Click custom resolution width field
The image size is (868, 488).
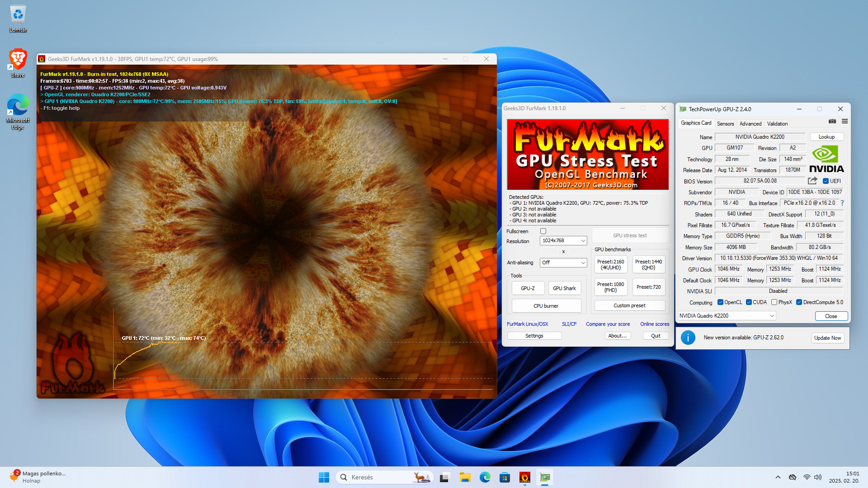point(549,252)
